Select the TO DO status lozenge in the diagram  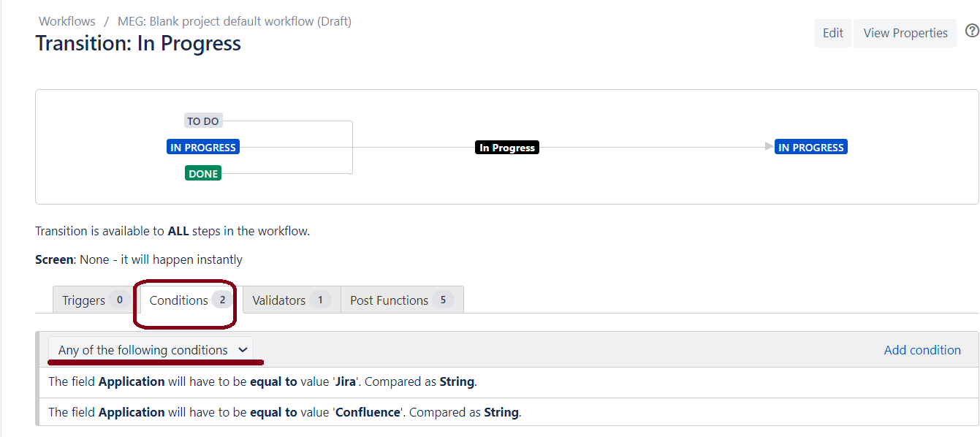(x=202, y=121)
